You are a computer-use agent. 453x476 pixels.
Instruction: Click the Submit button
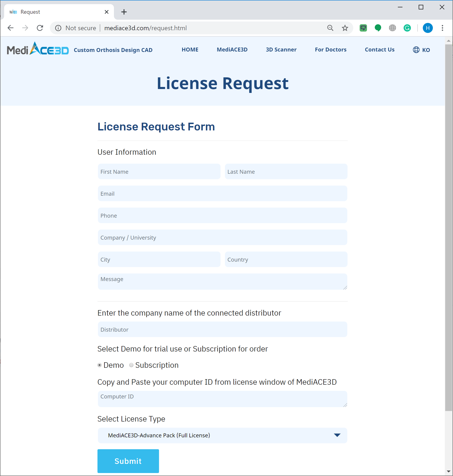128,461
